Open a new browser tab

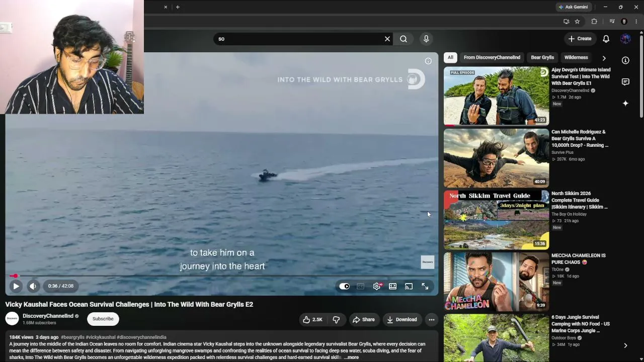point(178,7)
